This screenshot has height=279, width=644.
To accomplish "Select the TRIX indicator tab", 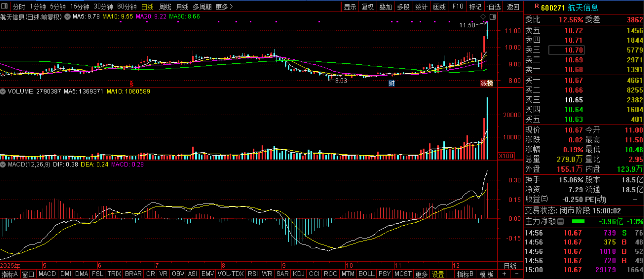I will coord(114,274).
